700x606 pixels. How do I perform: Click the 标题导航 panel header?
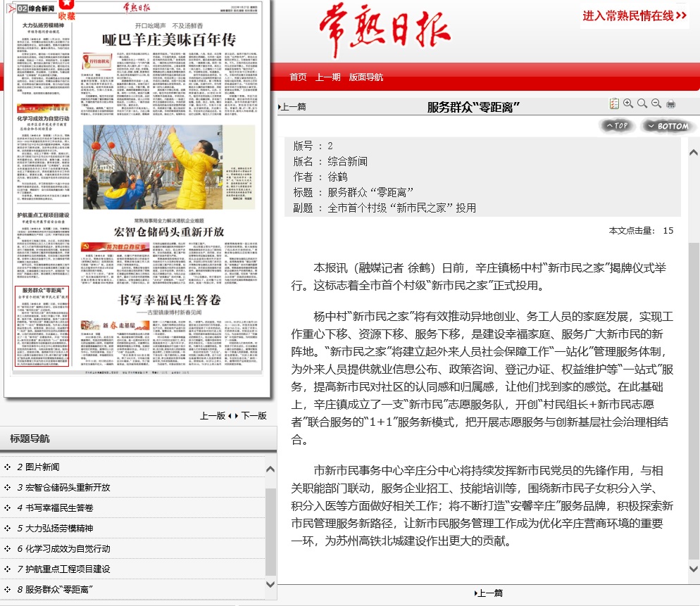tap(139, 438)
